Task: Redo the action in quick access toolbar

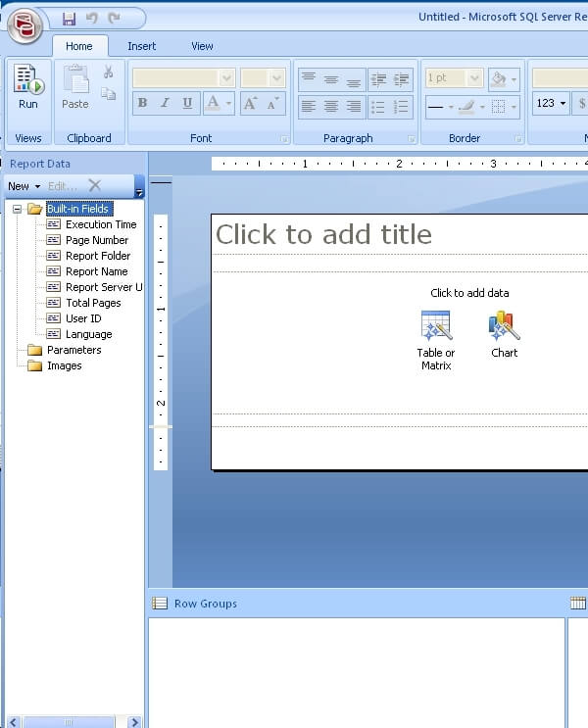Action: [x=115, y=18]
